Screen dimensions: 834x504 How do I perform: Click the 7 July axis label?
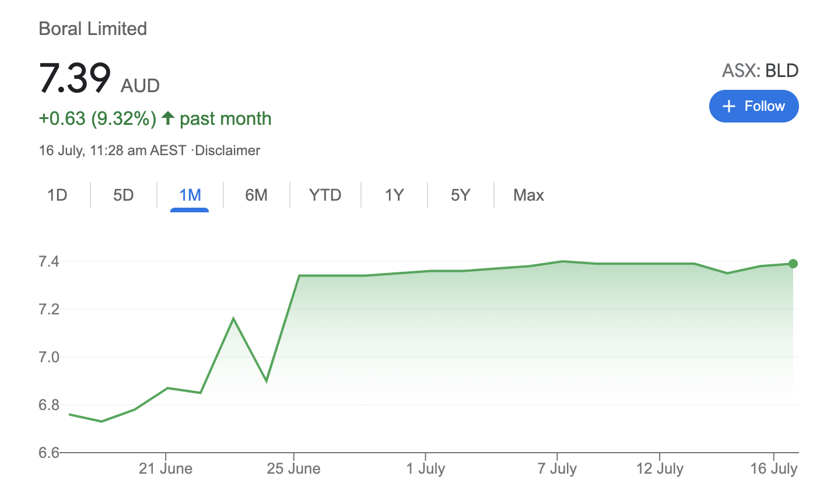point(557,468)
